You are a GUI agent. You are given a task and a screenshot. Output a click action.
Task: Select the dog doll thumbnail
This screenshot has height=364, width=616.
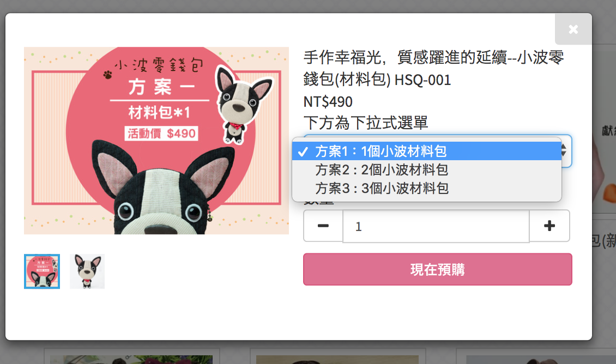(x=87, y=271)
